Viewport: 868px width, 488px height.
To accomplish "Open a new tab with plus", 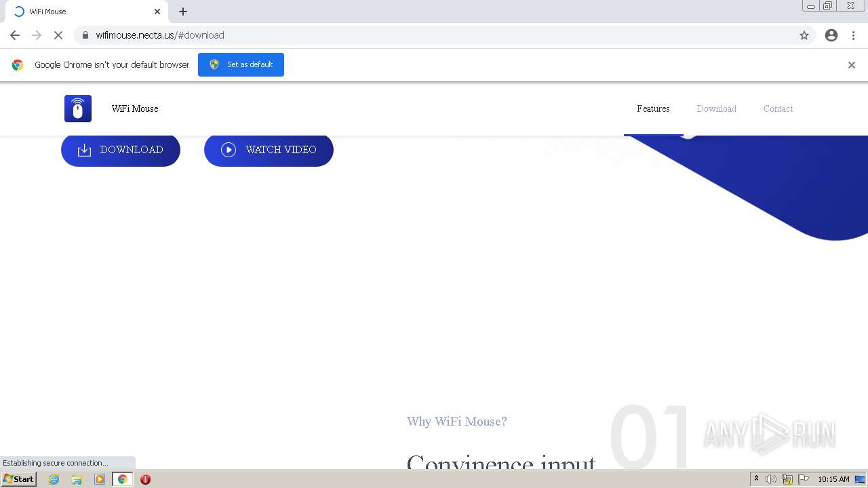I will 183,12.
